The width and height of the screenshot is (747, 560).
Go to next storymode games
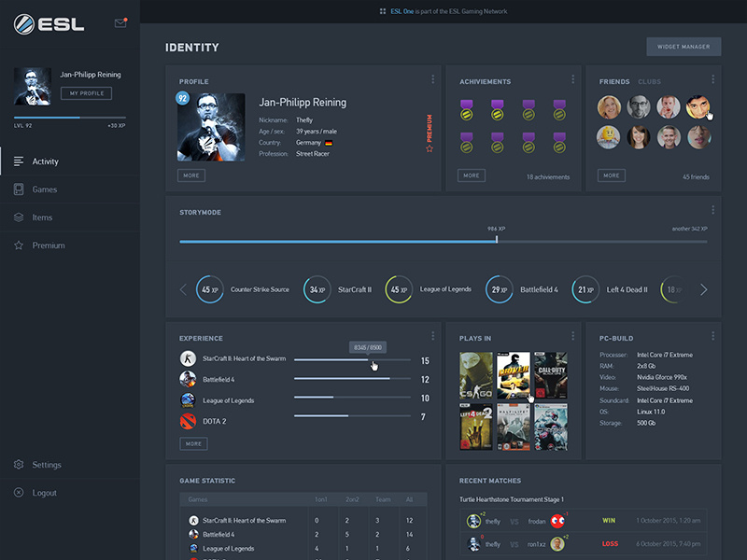pos(704,289)
